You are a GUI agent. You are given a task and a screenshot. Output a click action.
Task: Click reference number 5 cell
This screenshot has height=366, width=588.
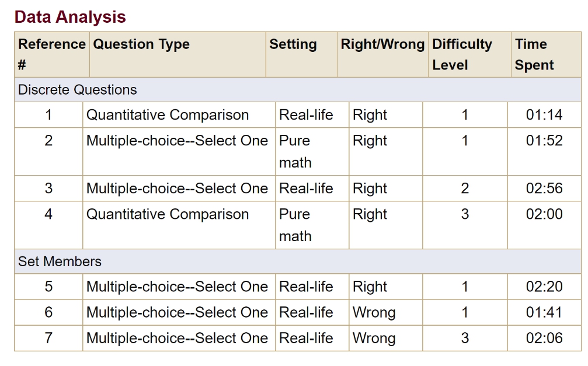point(48,287)
